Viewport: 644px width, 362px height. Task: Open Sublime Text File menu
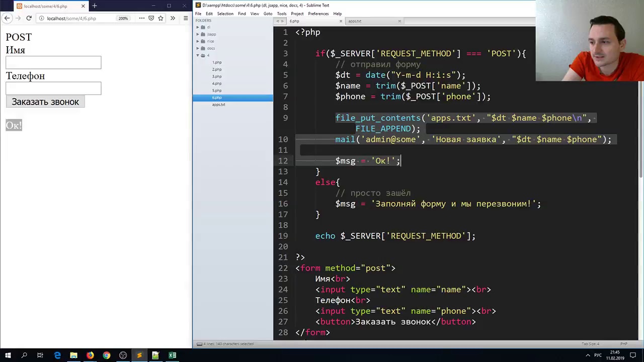pyautogui.click(x=198, y=14)
